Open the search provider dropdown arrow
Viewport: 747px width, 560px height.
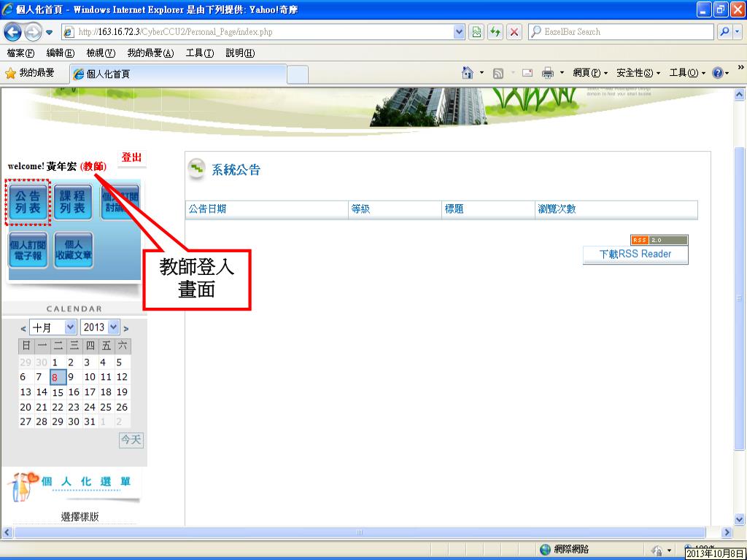738,32
